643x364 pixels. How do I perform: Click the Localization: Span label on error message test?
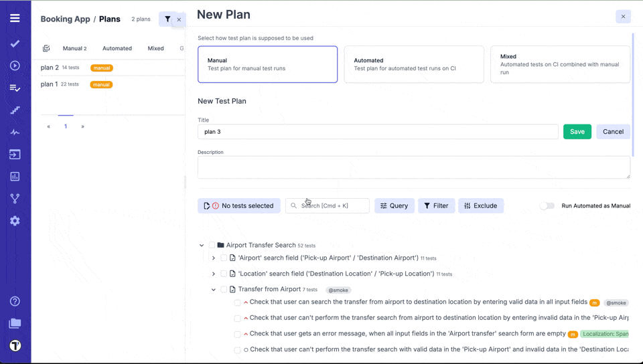[x=604, y=334]
